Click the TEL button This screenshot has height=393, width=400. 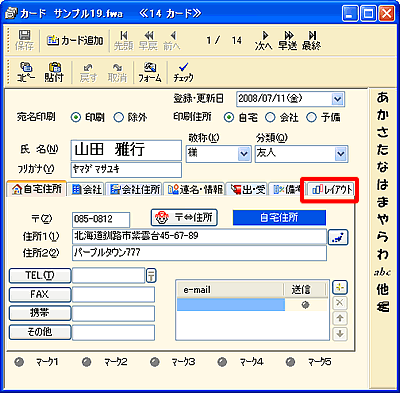(40, 275)
